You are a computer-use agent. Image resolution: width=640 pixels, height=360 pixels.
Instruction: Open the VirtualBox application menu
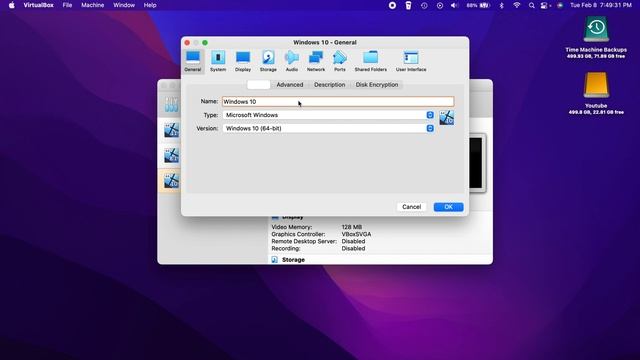pos(38,5)
